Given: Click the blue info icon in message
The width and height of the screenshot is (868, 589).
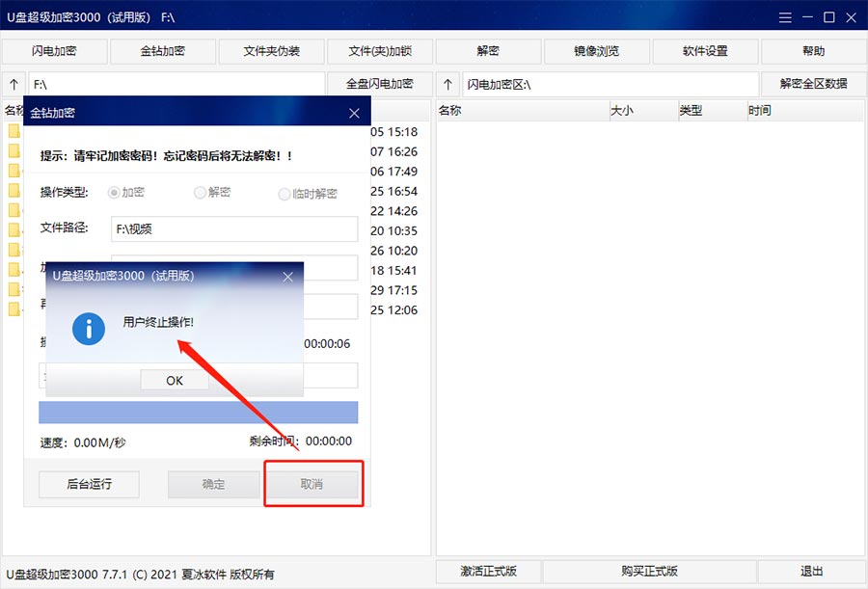Looking at the screenshot, I should click(89, 329).
